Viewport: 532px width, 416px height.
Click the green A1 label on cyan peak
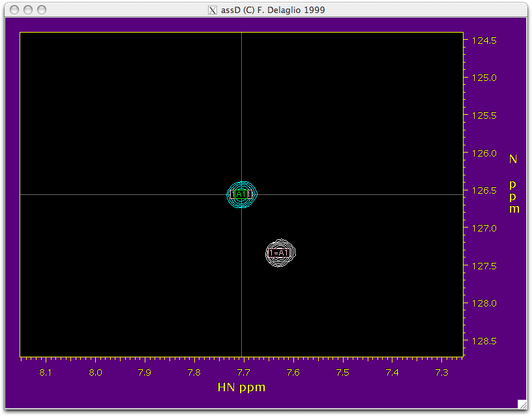click(241, 194)
